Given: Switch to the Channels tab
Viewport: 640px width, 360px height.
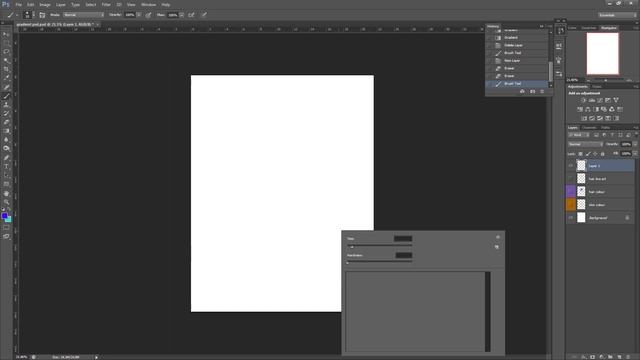Looking at the screenshot, I should tap(589, 128).
